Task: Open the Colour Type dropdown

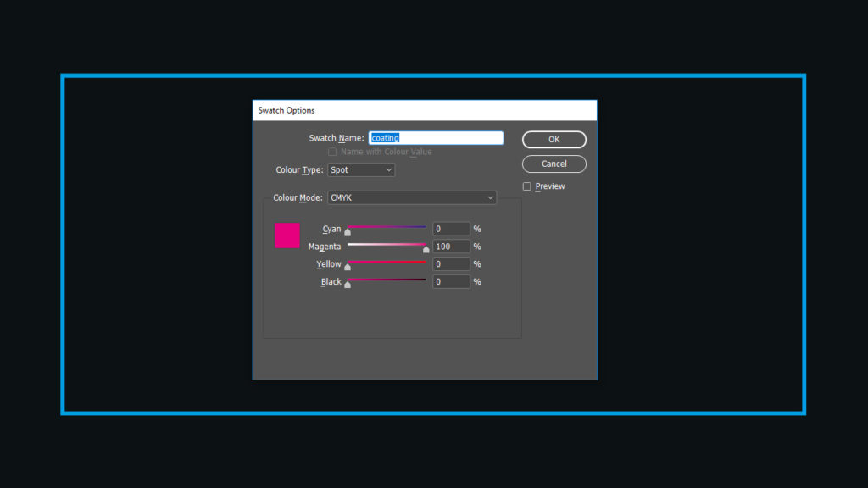Action: [361, 169]
